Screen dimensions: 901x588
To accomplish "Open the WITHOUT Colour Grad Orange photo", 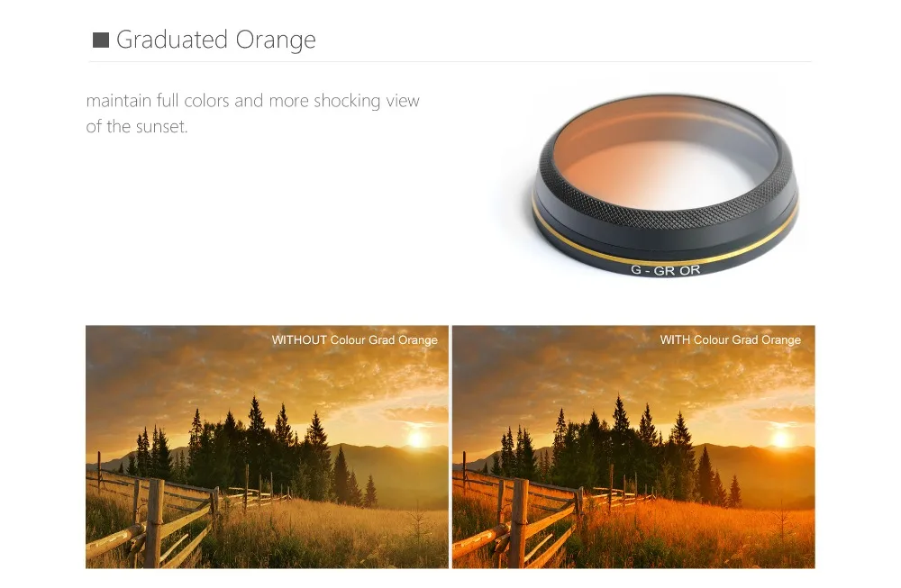I will point(268,447).
